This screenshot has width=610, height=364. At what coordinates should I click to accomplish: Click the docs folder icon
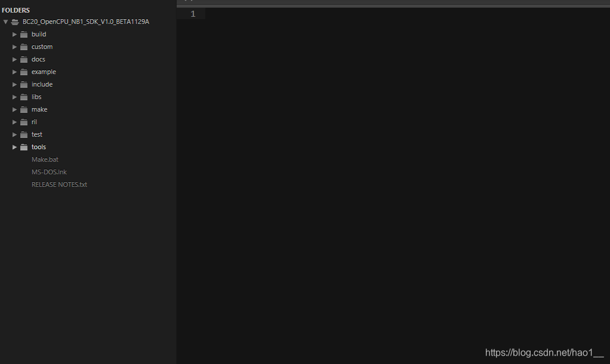(24, 59)
